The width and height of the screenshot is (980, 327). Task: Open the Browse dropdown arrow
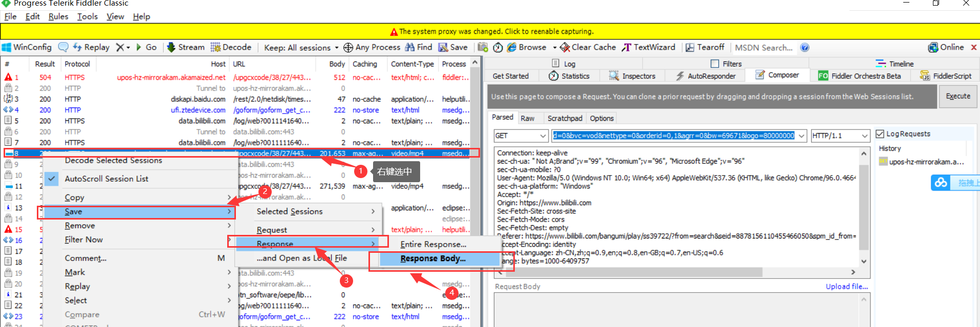point(555,48)
